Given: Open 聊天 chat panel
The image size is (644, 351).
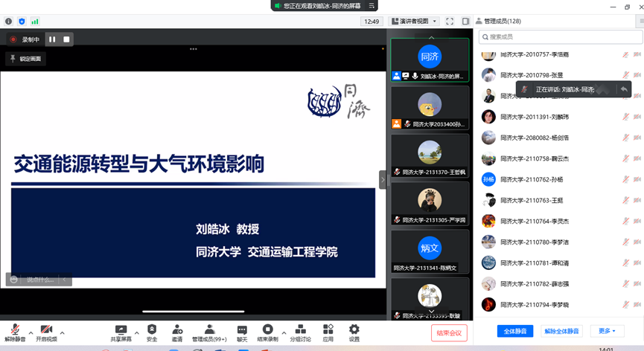Looking at the screenshot, I should pos(242,330).
